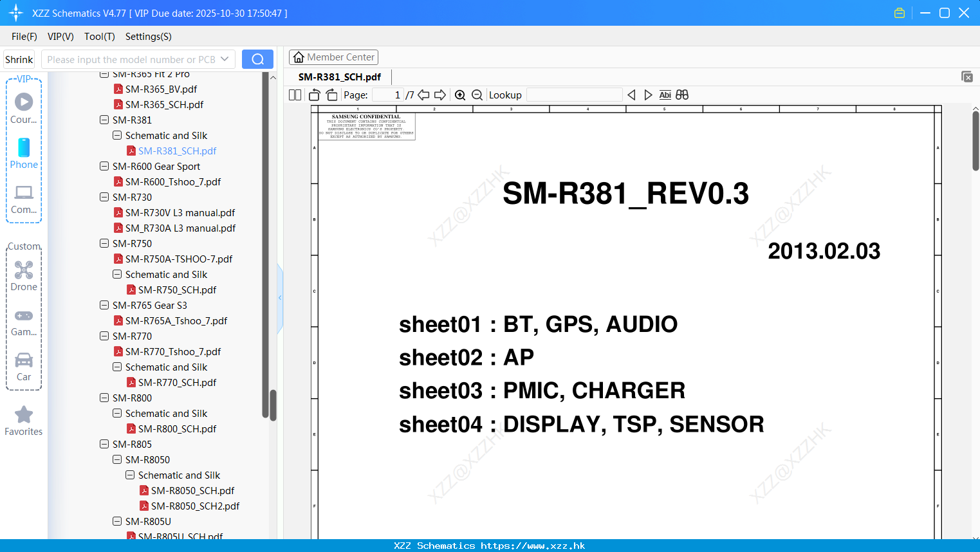
Task: Open SM-R8050_SCH2.pdf
Action: pos(195,506)
